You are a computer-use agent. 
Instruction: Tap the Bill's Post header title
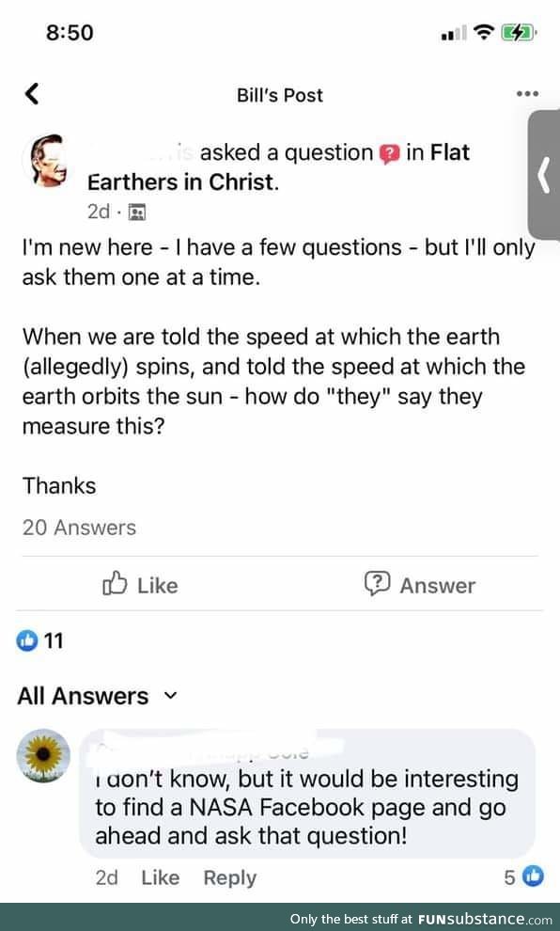[280, 95]
